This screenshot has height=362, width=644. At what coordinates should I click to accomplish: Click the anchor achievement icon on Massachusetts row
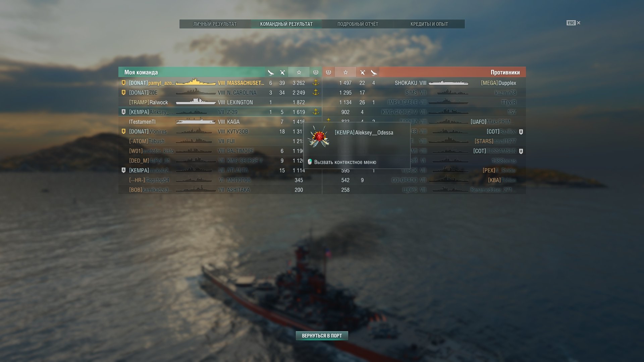click(316, 82)
